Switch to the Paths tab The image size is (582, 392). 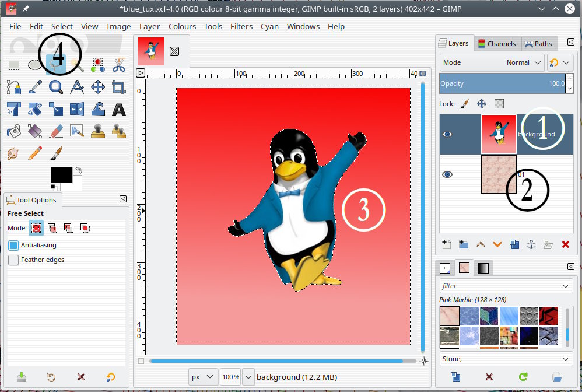[539, 43]
